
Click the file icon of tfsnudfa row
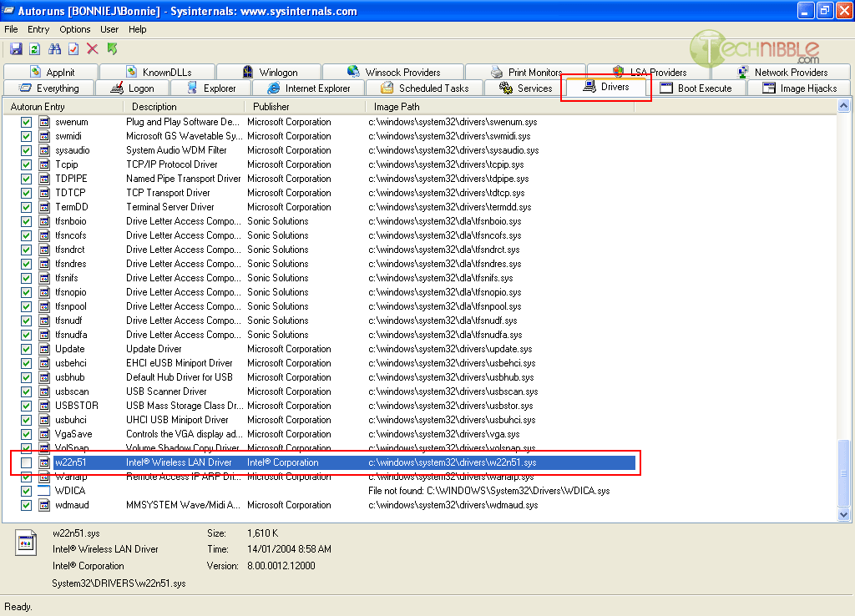click(x=44, y=335)
